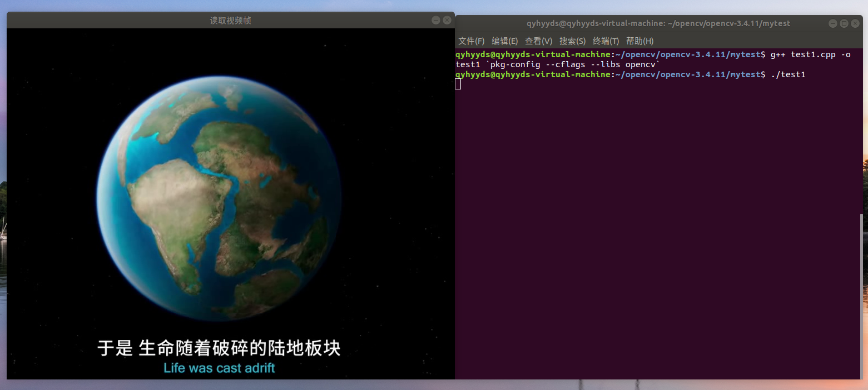Maximize the terminal window
This screenshot has height=390, width=868.
click(844, 23)
